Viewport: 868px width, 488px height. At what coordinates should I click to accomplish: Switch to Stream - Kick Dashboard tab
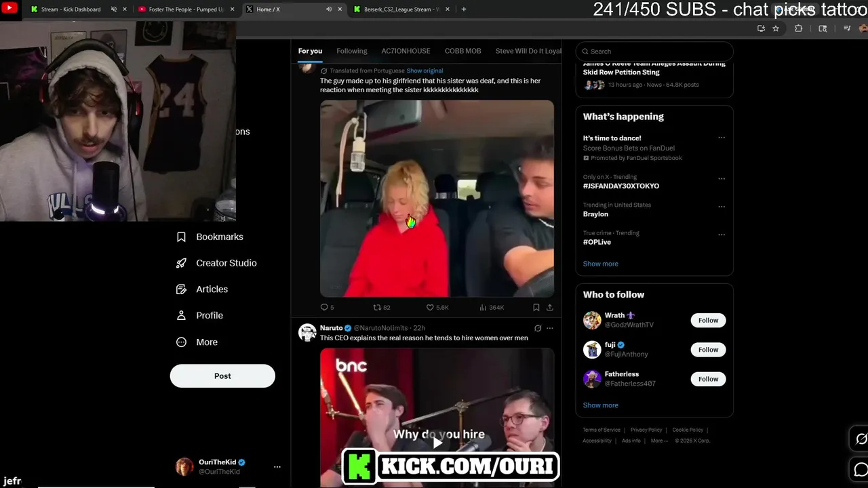coord(71,9)
